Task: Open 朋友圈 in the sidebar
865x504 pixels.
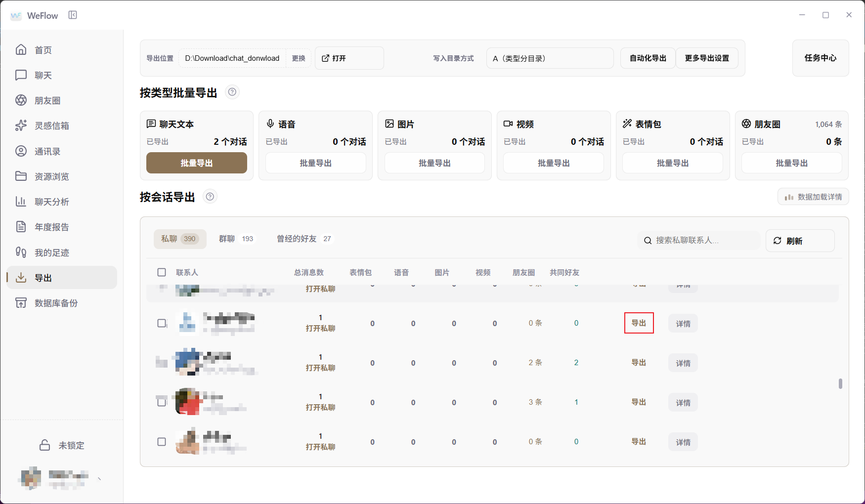Action: 62,100
